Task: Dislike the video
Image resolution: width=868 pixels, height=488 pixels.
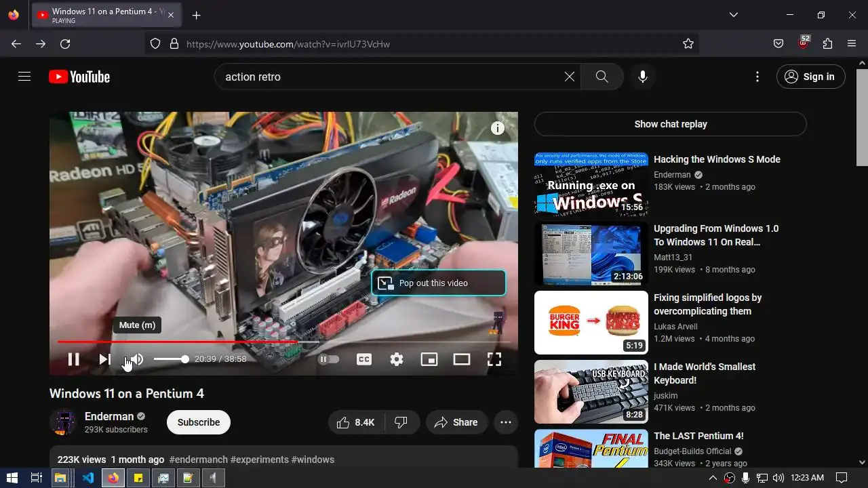Action: pyautogui.click(x=401, y=422)
